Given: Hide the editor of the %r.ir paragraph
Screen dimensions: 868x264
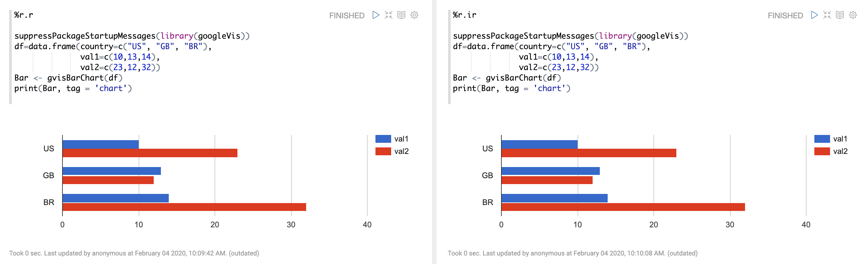Looking at the screenshot, I should (x=827, y=15).
